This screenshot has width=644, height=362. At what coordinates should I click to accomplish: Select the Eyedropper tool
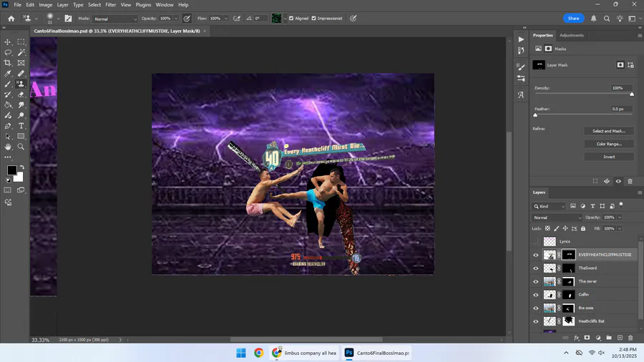[8, 74]
